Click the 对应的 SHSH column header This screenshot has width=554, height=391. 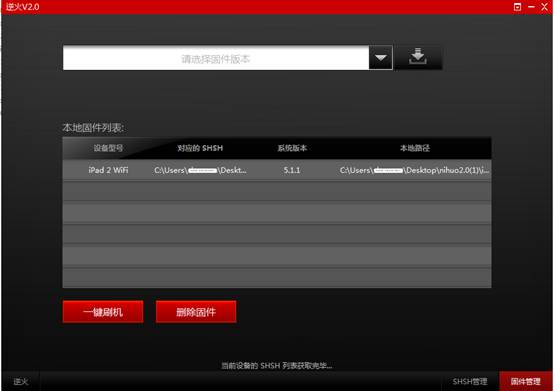click(x=200, y=148)
